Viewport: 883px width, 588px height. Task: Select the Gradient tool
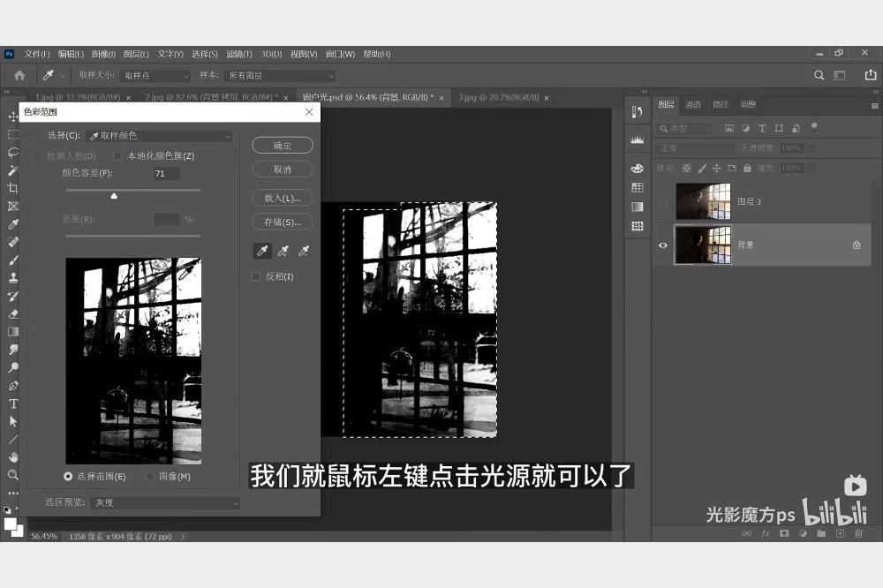click(13, 332)
